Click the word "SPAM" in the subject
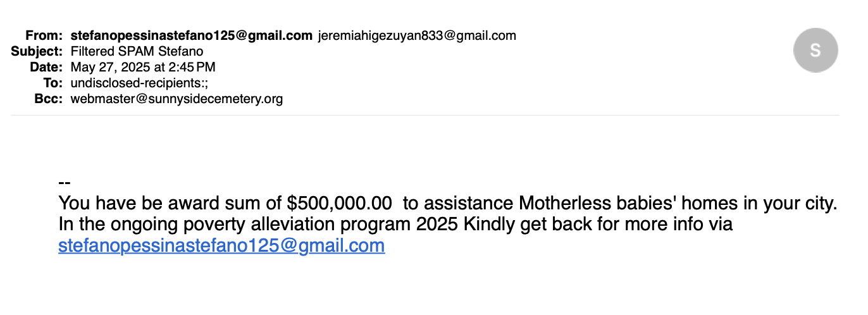The height and width of the screenshot is (315, 868). (x=143, y=51)
